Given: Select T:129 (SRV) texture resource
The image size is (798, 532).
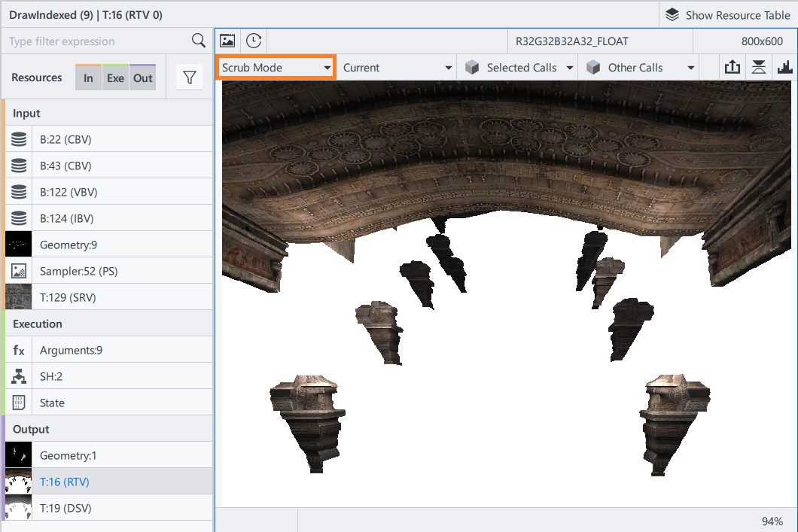Looking at the screenshot, I should 68,297.
